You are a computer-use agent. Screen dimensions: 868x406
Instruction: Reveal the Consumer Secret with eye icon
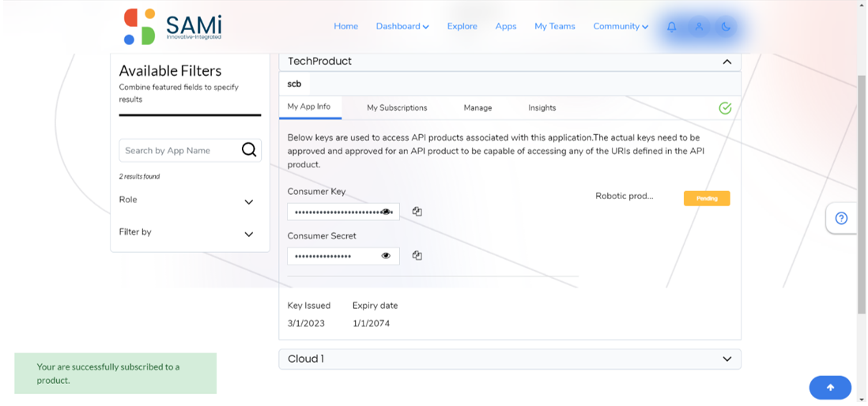387,256
